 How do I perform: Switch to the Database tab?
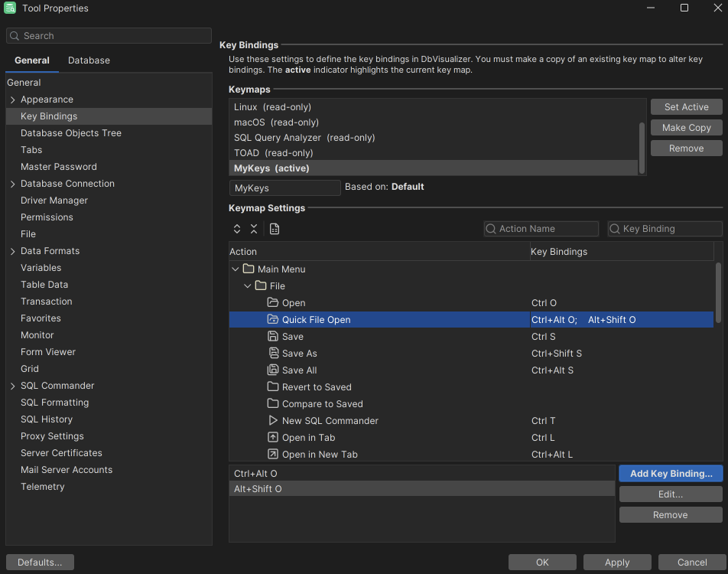pos(88,60)
